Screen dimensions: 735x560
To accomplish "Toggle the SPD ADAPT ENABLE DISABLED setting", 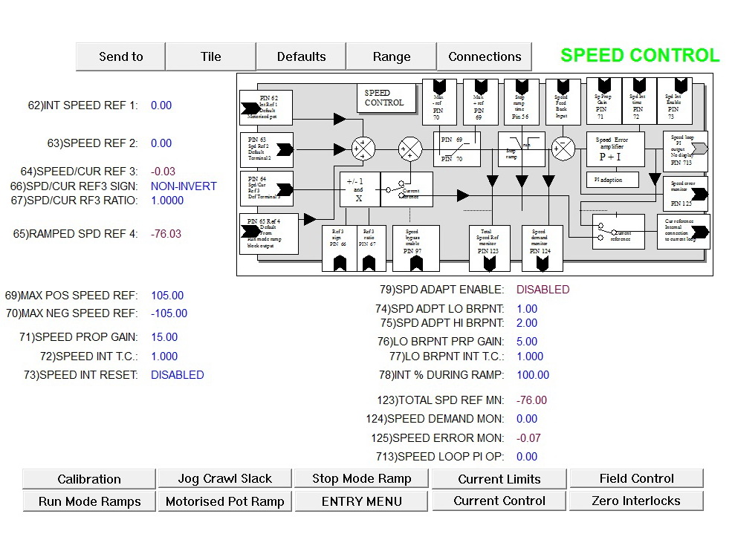I will 543,290.
